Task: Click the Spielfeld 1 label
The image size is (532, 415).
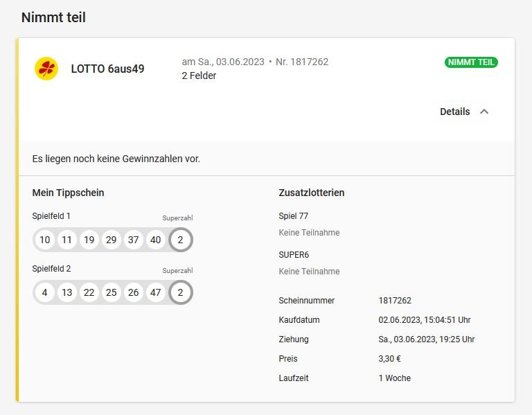Action: click(x=51, y=215)
